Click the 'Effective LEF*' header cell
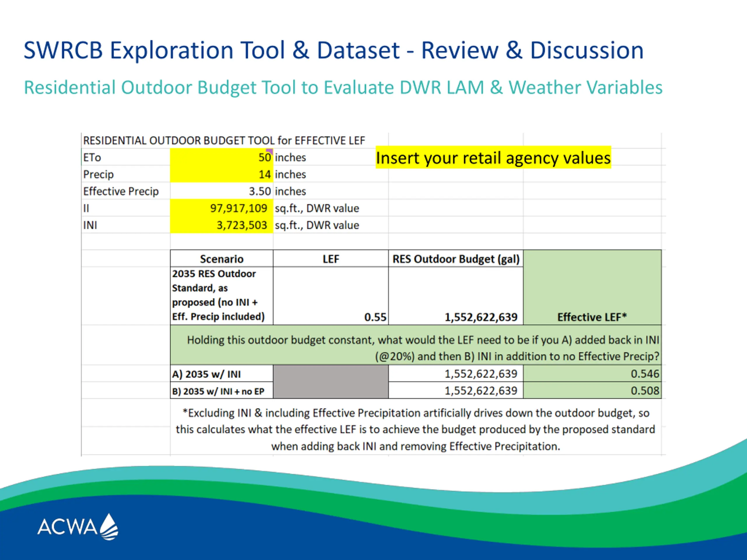The height and width of the screenshot is (560, 747). [592, 287]
